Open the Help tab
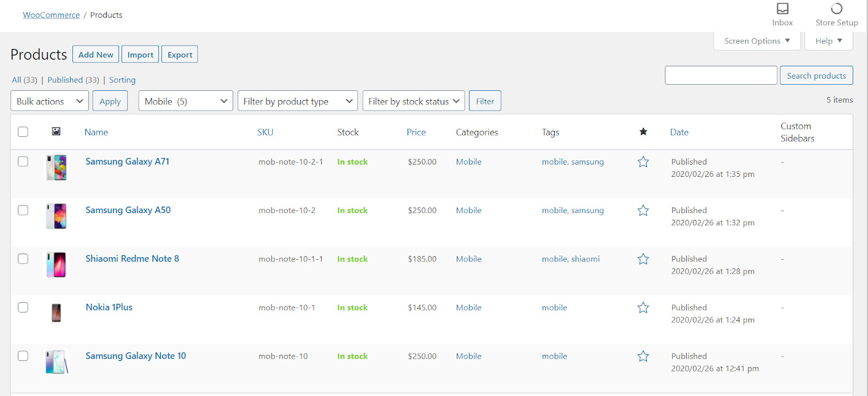Image resolution: width=868 pixels, height=396 pixels. [829, 41]
